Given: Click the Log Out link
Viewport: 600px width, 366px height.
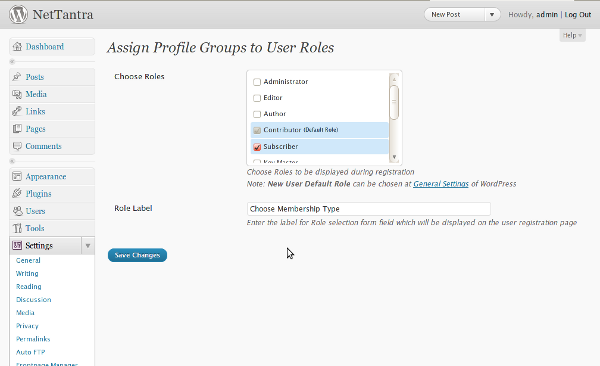Looking at the screenshot, I should pyautogui.click(x=578, y=15).
